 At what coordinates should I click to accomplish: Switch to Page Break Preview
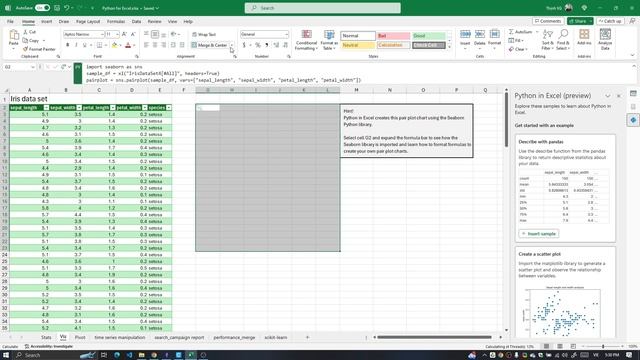573,347
